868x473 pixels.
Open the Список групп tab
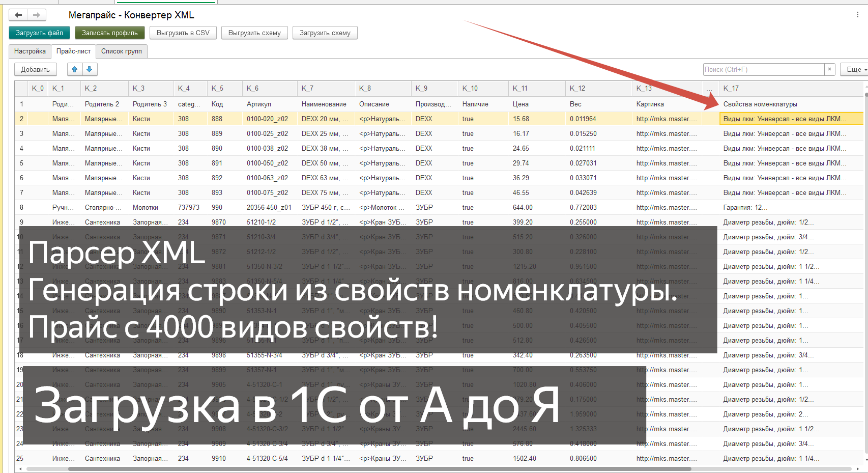click(x=122, y=51)
